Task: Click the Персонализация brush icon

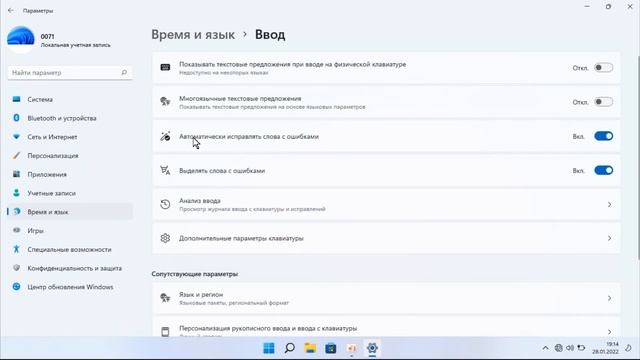Action: pos(16,156)
